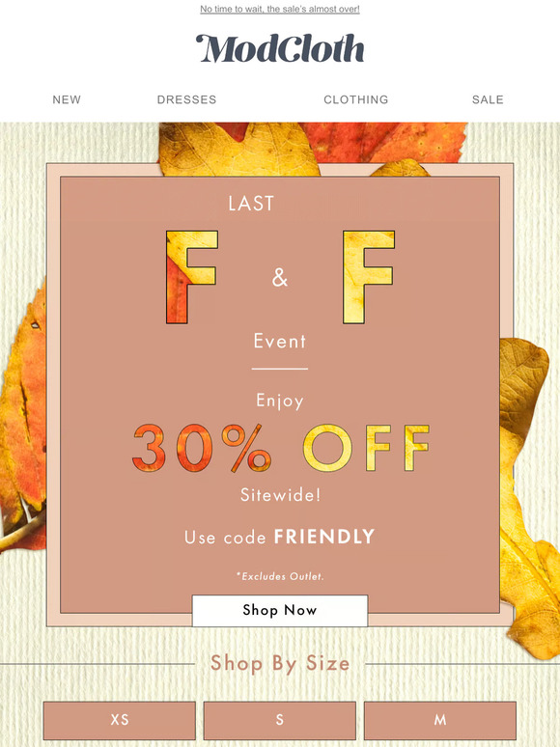Click the second yellow F letter

click(369, 277)
